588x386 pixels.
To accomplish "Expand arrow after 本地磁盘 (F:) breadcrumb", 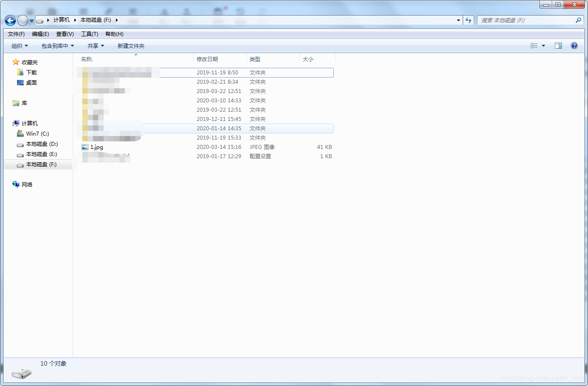I will (x=116, y=20).
